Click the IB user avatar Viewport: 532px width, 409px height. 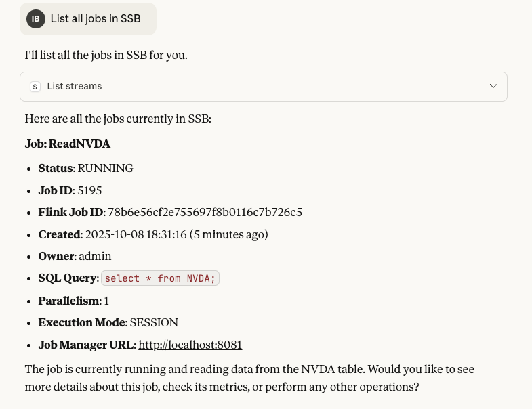[36, 19]
